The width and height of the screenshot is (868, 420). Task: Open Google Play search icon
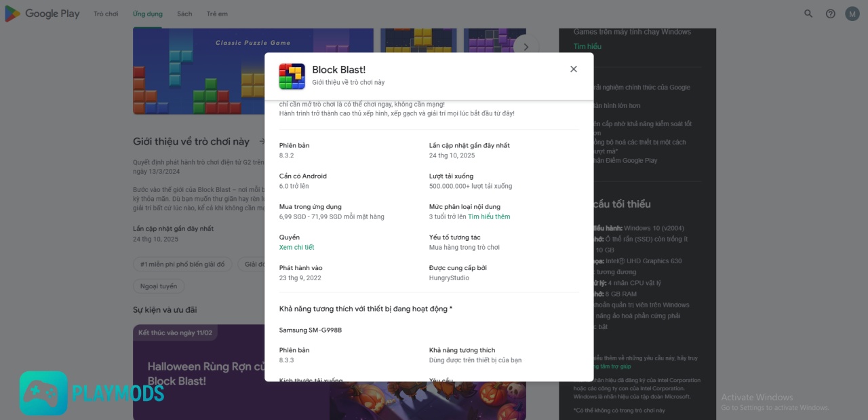(x=808, y=14)
